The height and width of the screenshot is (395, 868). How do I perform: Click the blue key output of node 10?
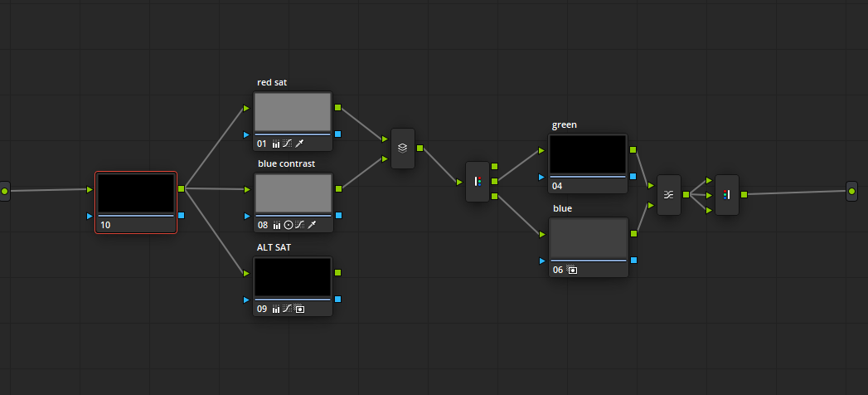point(181,215)
